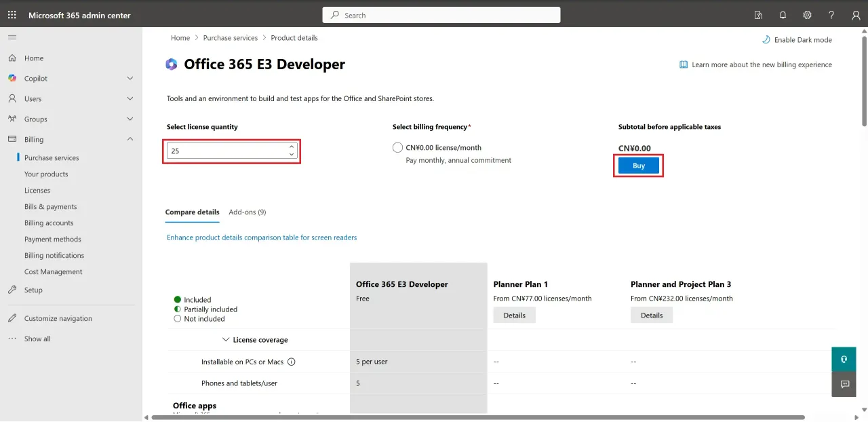Click the Search box in the header
The width and height of the screenshot is (868, 422).
(441, 15)
